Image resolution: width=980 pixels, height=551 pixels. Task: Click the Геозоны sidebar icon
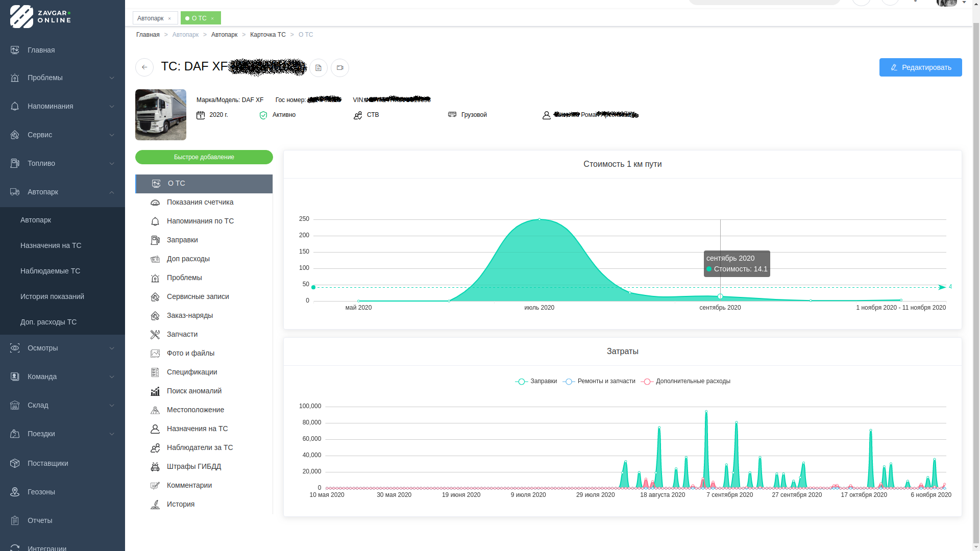click(15, 492)
